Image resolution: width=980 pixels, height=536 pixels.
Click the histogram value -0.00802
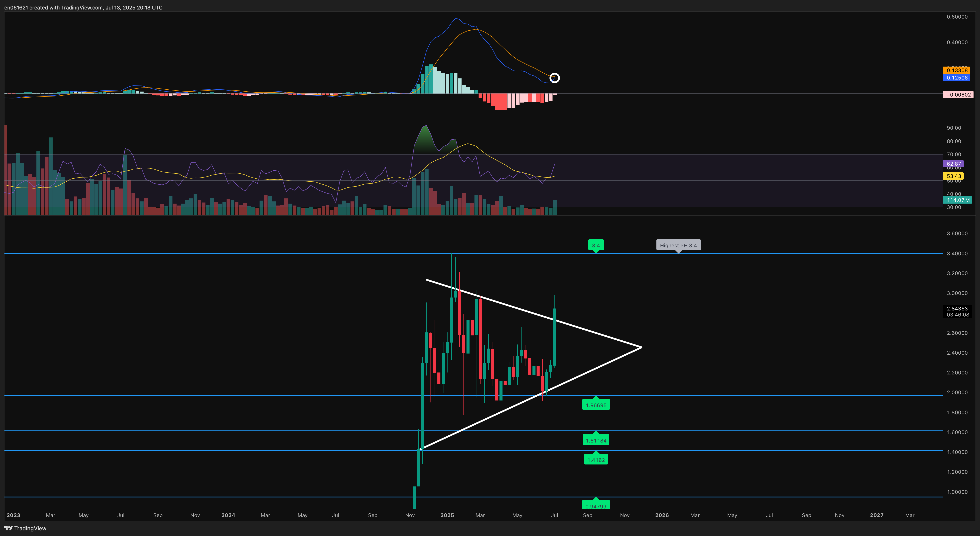click(x=958, y=95)
